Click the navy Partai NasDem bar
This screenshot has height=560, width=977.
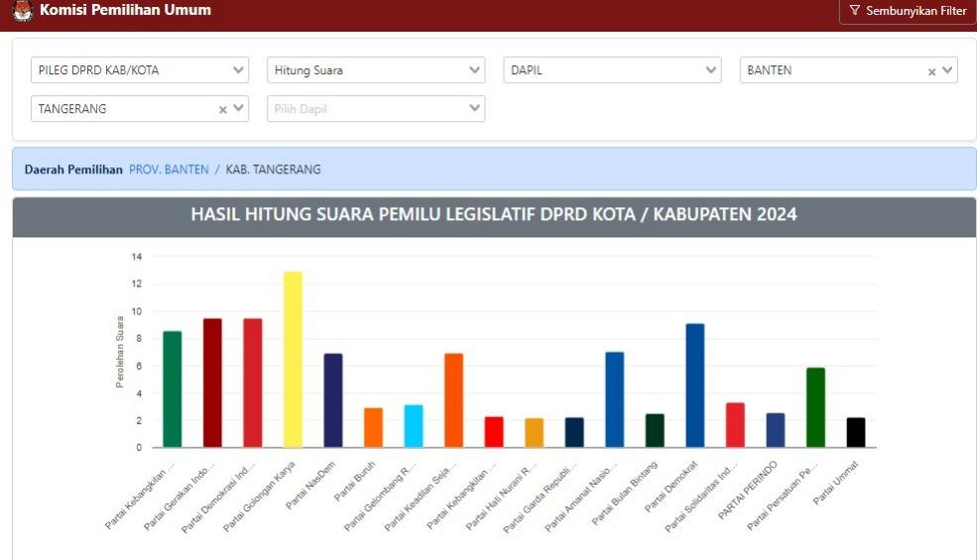pos(332,400)
